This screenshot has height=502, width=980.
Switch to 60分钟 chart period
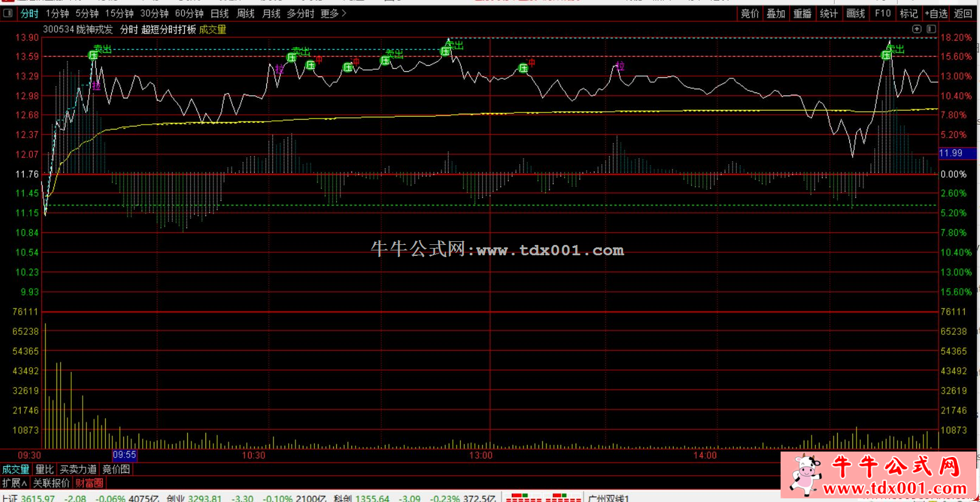189,13
